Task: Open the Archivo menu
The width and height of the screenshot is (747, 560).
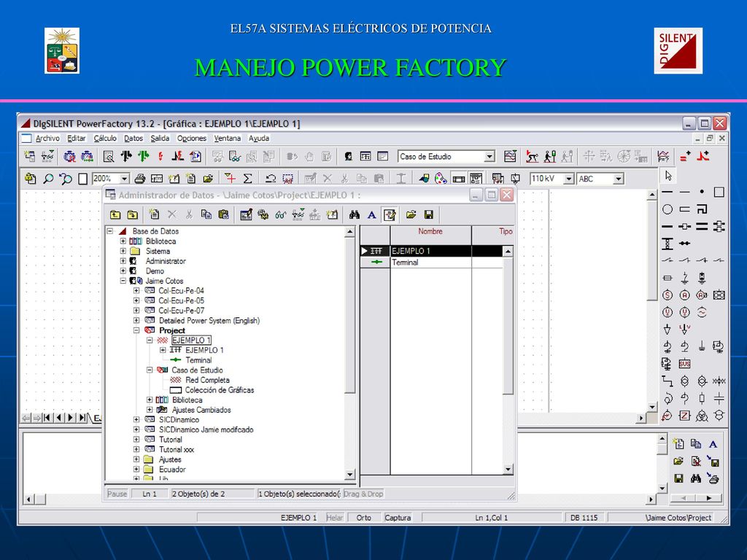Action: [47, 138]
